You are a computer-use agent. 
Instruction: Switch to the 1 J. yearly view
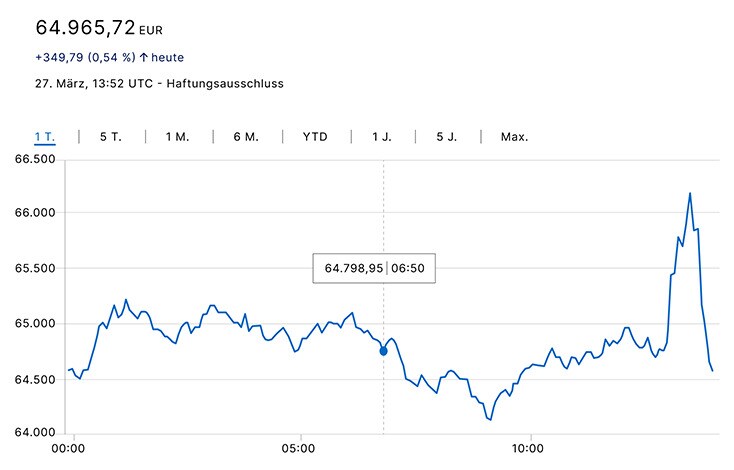[x=382, y=136]
